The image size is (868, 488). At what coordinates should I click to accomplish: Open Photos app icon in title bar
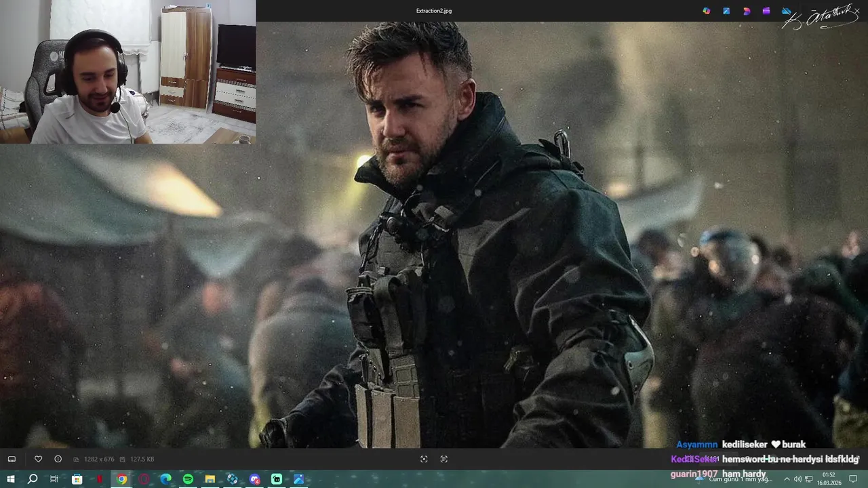[726, 11]
